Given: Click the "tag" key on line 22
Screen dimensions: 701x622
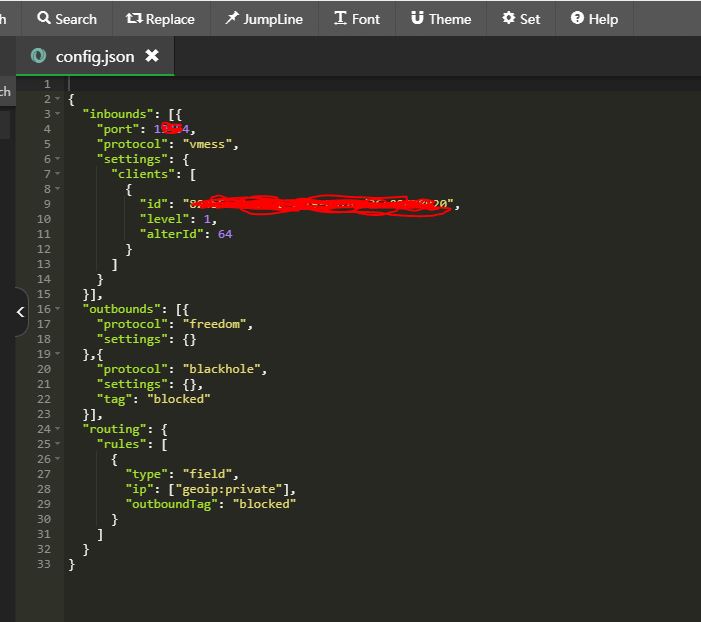Looking at the screenshot, I should 115,399.
